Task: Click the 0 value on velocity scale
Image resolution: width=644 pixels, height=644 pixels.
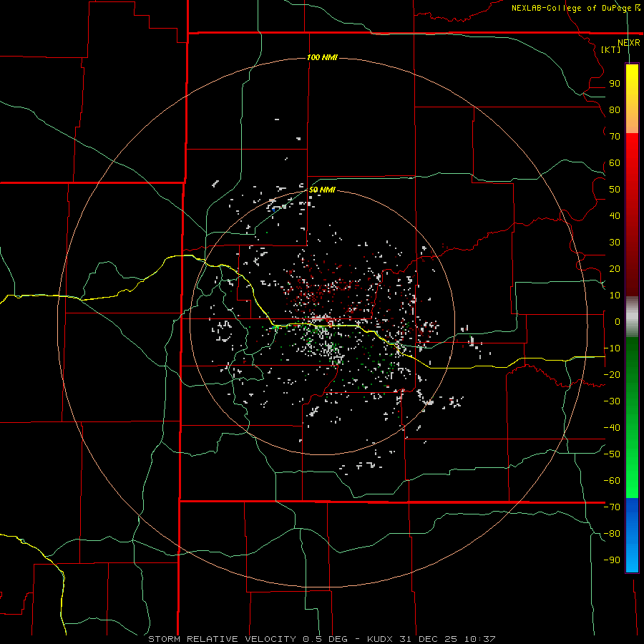Action: coord(618,321)
